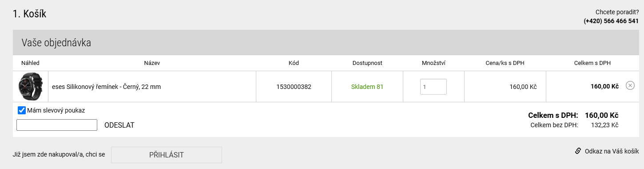Image resolution: width=644 pixels, height=169 pixels.
Task: Click the chain link icon beside Odkaz na Váš košík
Action: (x=578, y=151)
